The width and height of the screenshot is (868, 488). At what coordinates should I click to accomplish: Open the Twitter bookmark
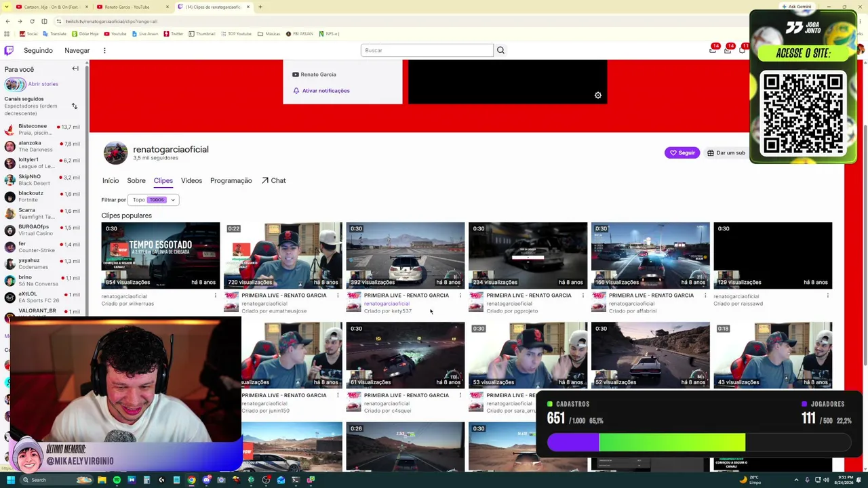tap(174, 34)
